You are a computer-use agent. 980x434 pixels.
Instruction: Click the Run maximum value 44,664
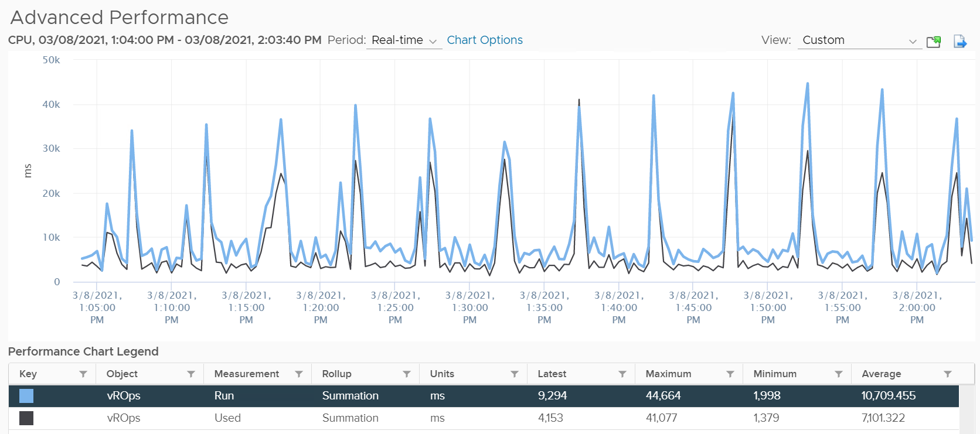[663, 396]
